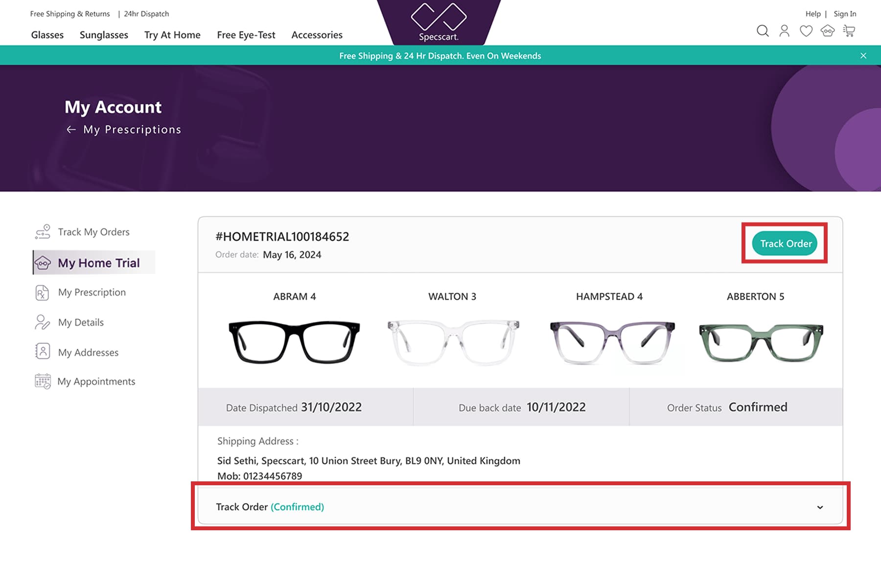Open the search icon
The height and width of the screenshot is (588, 881).
pyautogui.click(x=763, y=31)
